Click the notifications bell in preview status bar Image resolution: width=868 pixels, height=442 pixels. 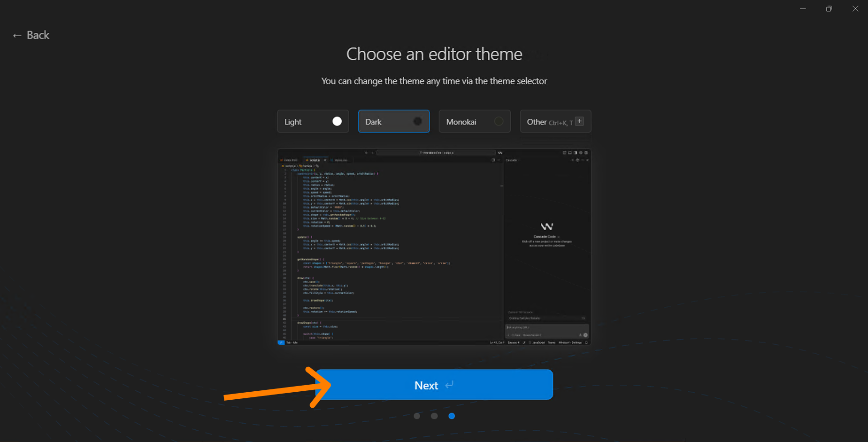[586, 342]
